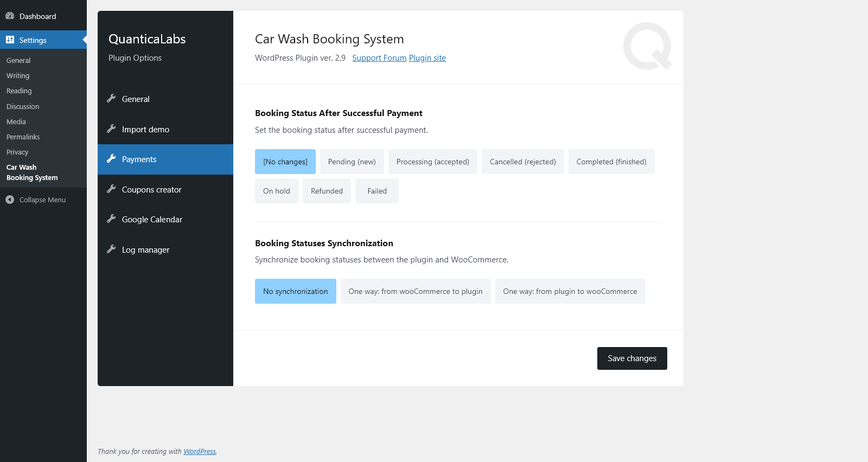Click the Settings sliders icon in sidebar
The height and width of the screenshot is (462, 868).
[x=10, y=40]
